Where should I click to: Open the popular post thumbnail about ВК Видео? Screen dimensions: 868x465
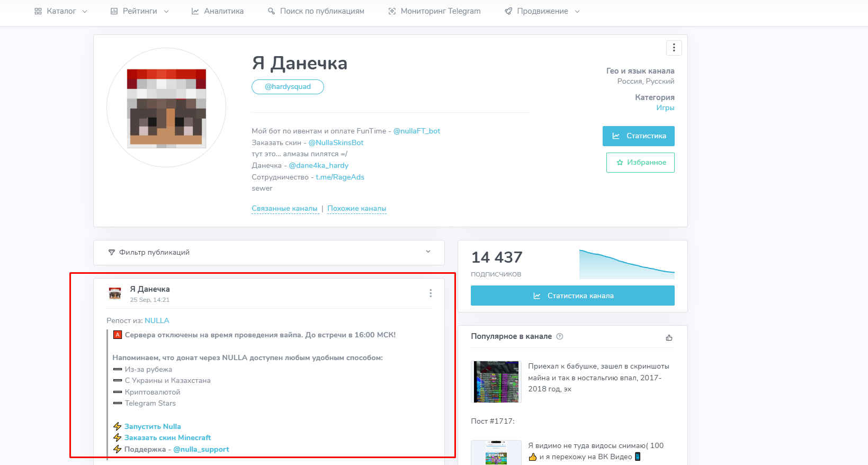tap(496, 453)
